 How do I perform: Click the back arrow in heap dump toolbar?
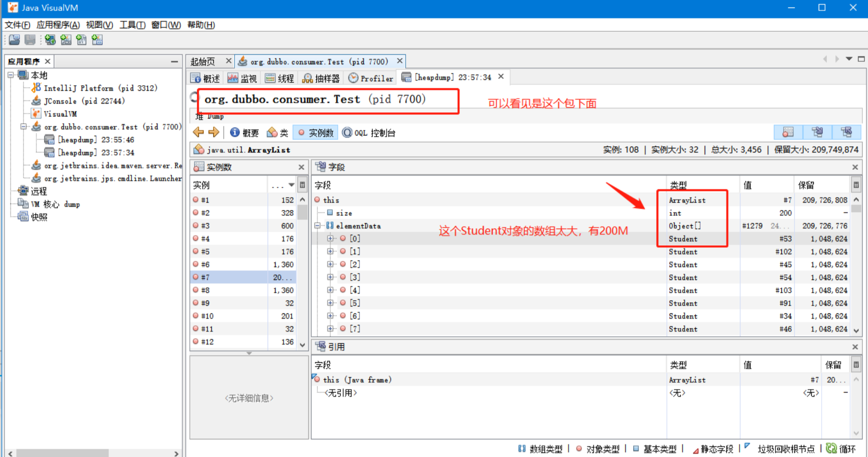point(198,132)
